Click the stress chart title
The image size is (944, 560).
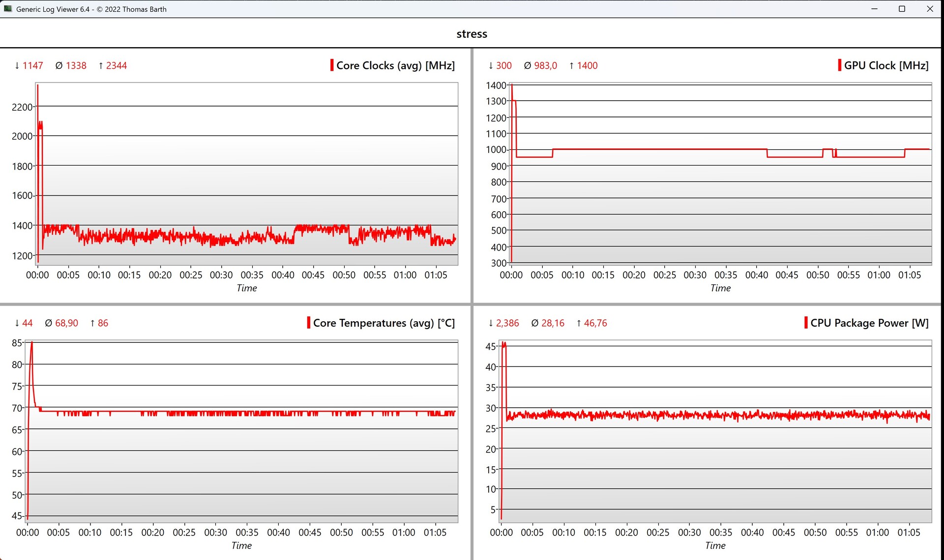472,34
